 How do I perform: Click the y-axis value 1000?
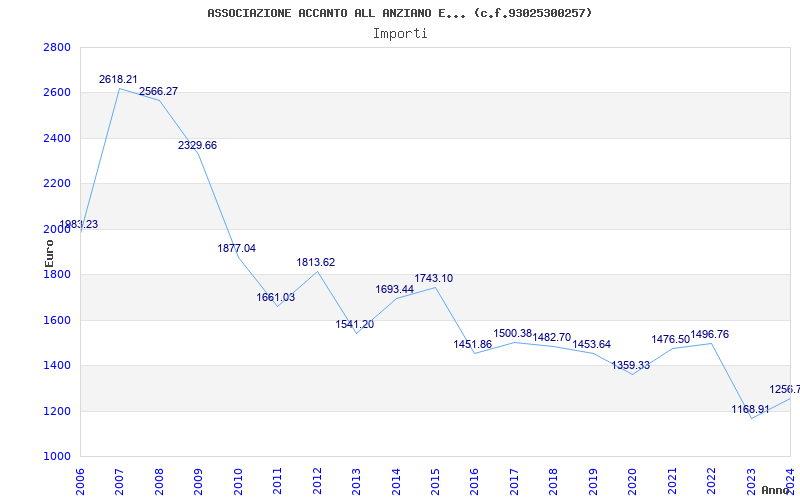[x=58, y=457]
